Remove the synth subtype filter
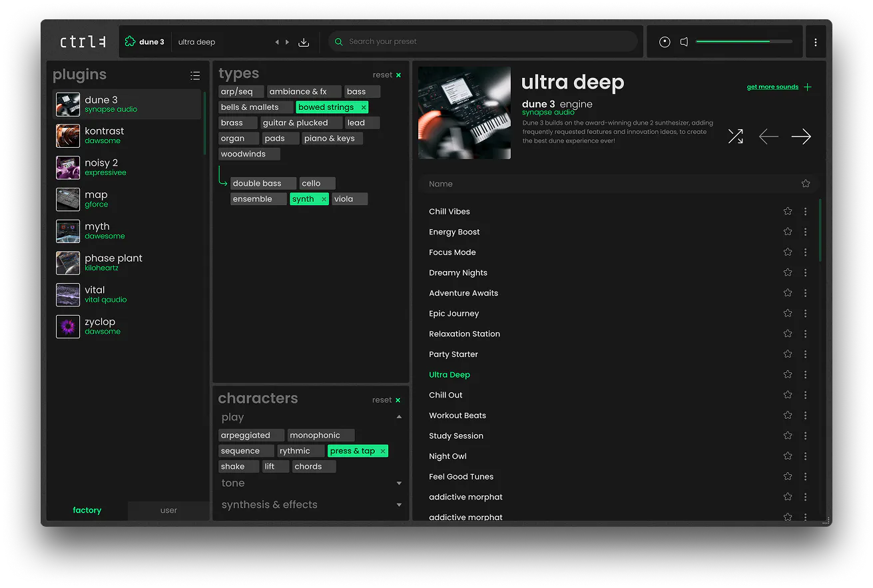Screen dimensions: 873x588 [324, 199]
